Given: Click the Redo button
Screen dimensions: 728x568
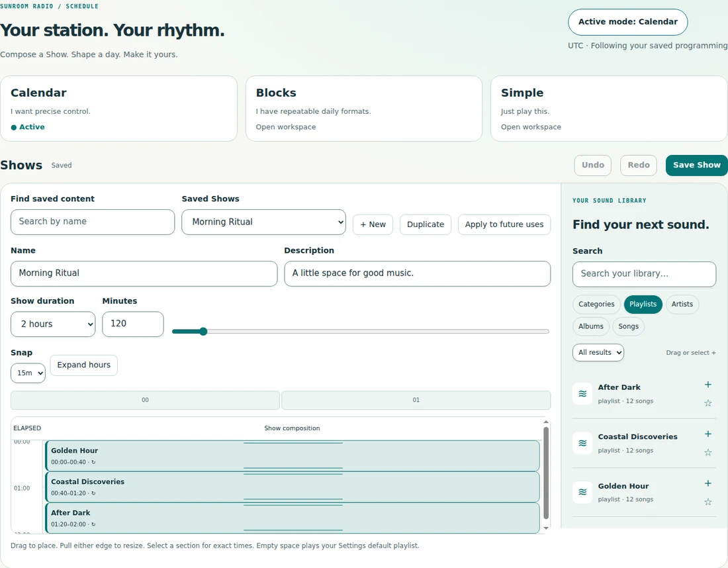Looking at the screenshot, I should (639, 166).
